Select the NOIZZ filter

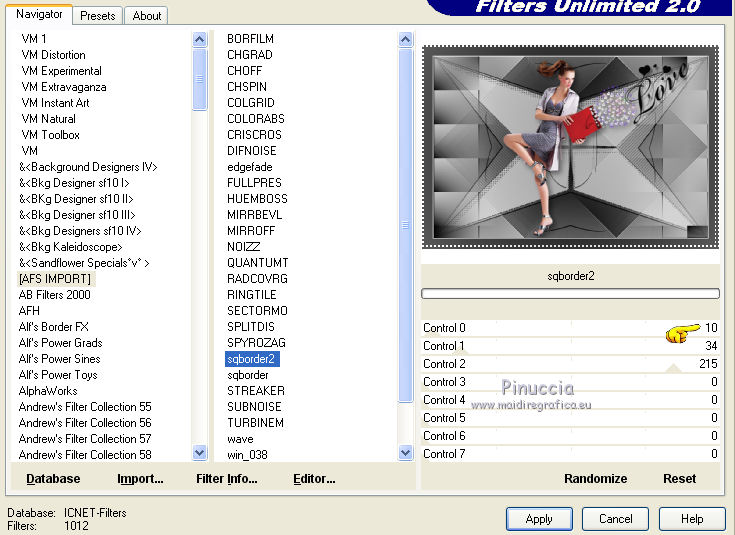click(243, 247)
